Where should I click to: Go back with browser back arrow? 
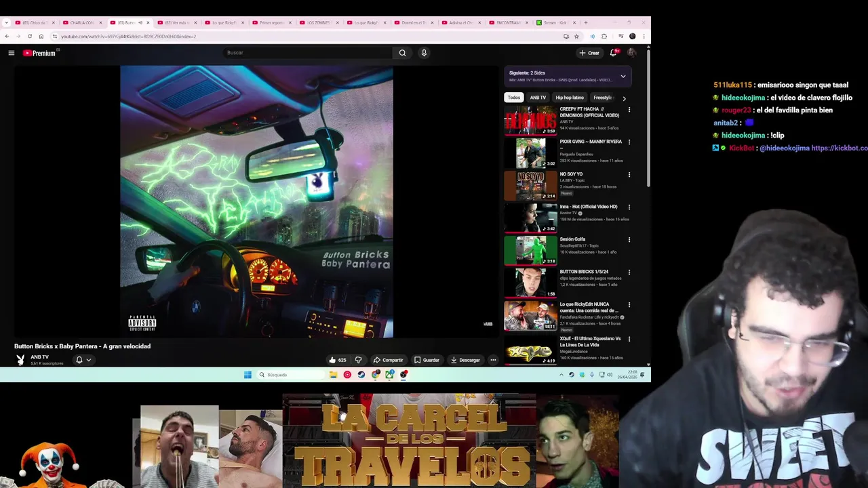(7, 36)
